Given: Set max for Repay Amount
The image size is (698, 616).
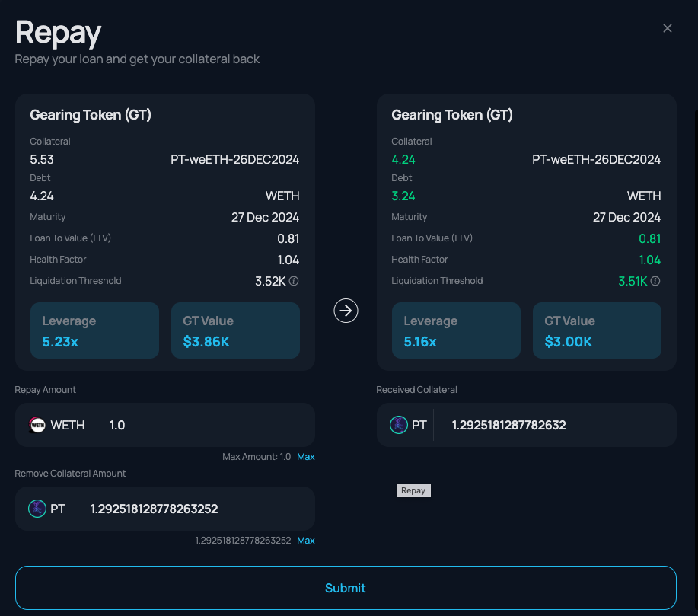Looking at the screenshot, I should [305, 457].
